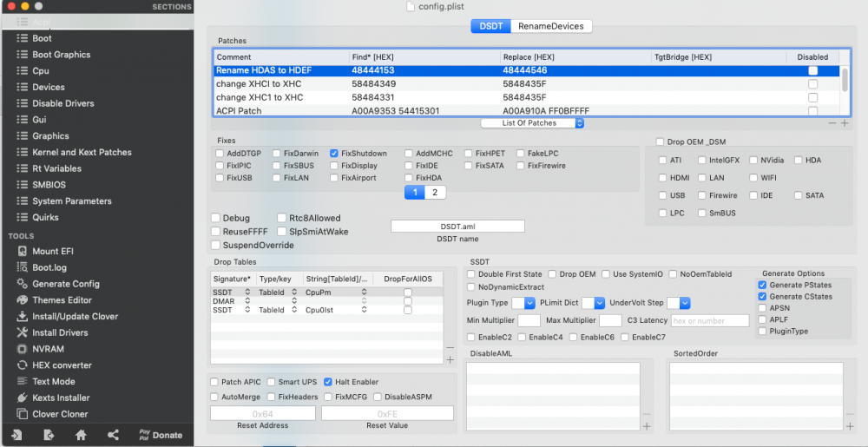Enable the FixHPET checkbox
The image size is (868, 447).
click(469, 154)
